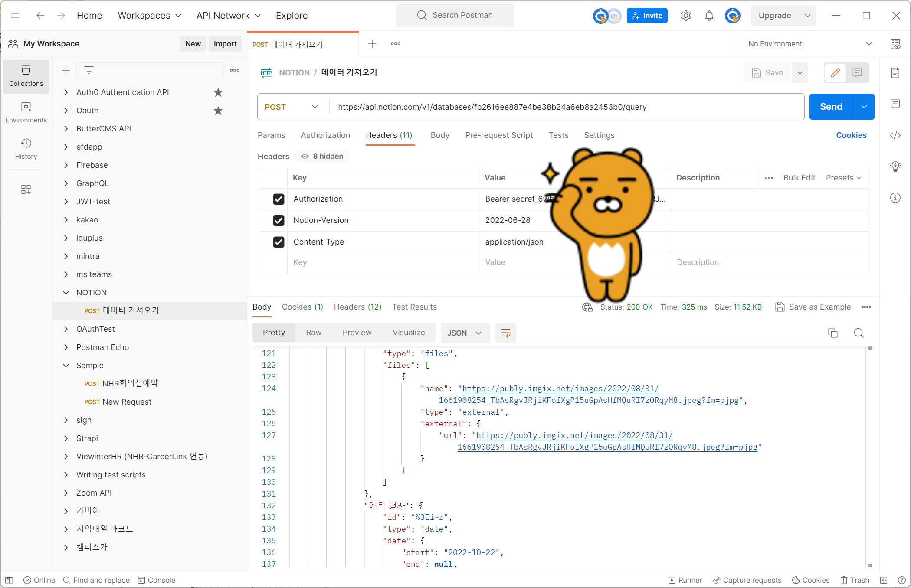The height and width of the screenshot is (588, 911).
Task: Open the Raw response view
Action: pyautogui.click(x=313, y=333)
